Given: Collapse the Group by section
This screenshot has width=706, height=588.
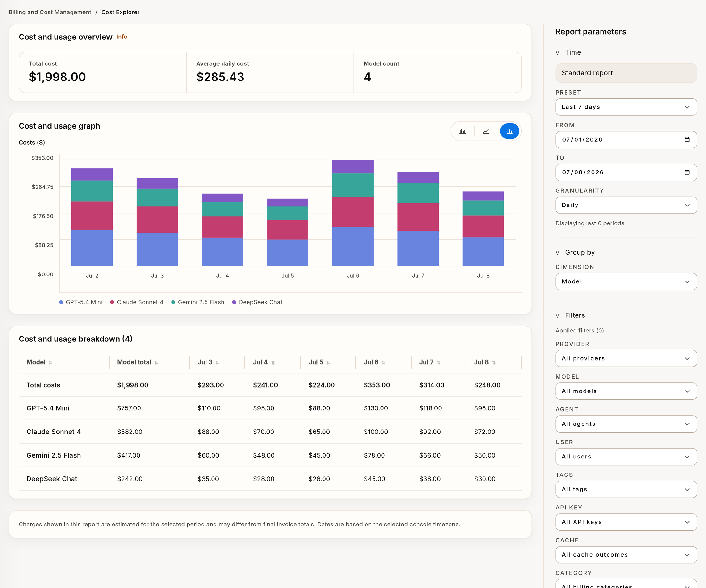Looking at the screenshot, I should 575,252.
